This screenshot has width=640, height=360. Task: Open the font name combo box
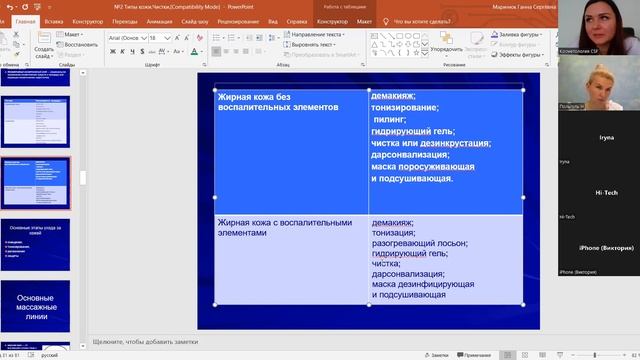coord(127,38)
